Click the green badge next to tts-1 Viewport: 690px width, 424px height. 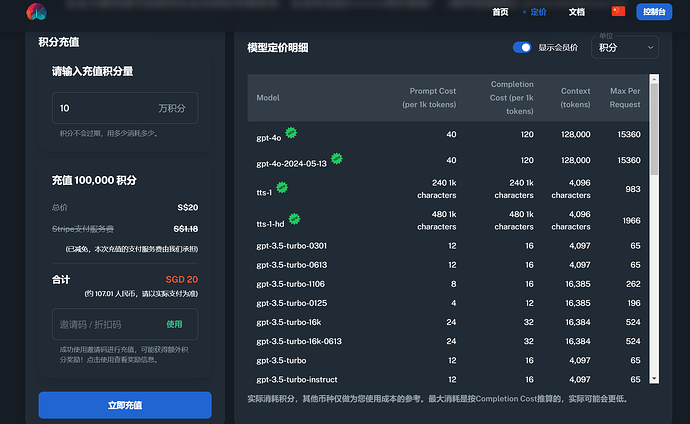tap(282, 187)
